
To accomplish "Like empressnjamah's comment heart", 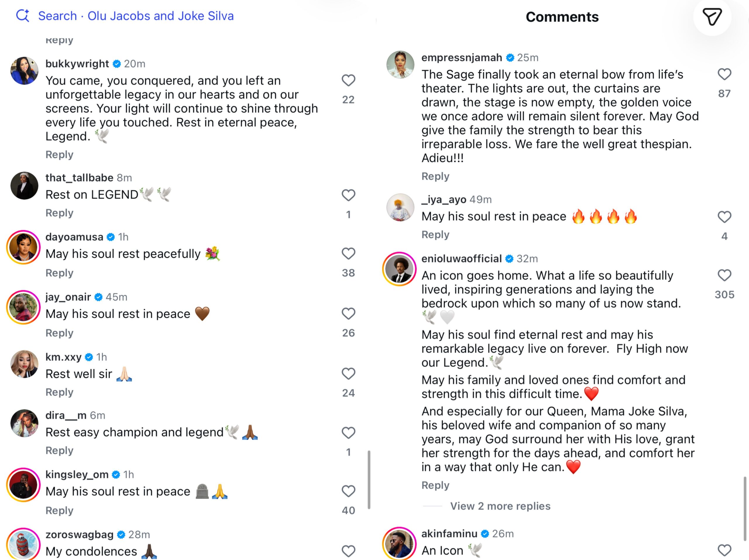I will 724,74.
